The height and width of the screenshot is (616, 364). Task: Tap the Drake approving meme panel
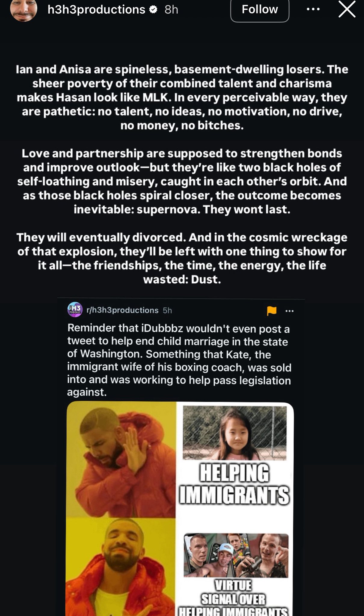point(121,567)
